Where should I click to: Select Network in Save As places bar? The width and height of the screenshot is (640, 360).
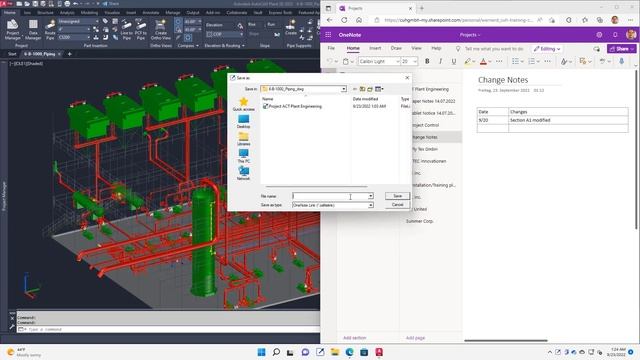pyautogui.click(x=244, y=173)
